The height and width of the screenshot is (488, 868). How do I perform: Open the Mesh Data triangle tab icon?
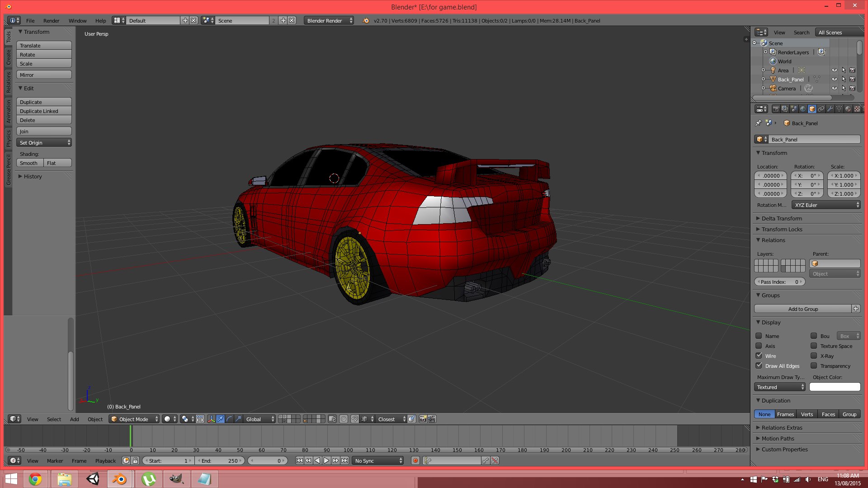pyautogui.click(x=839, y=109)
